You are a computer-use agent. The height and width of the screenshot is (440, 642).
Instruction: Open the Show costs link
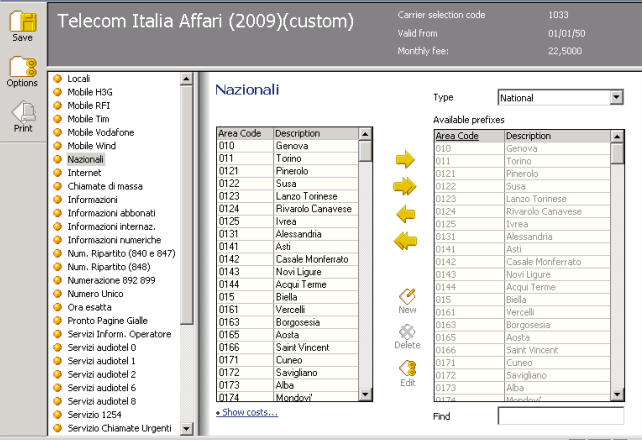(247, 412)
